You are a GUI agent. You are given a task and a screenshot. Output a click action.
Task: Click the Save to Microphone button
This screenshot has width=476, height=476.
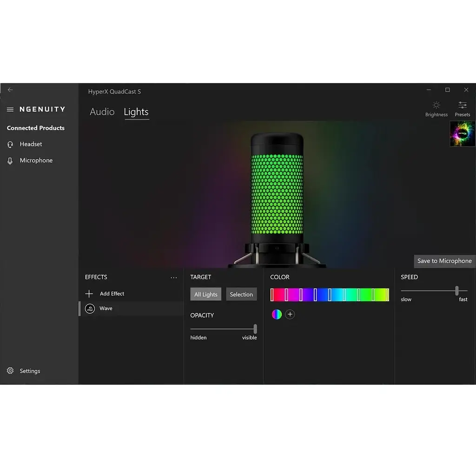[444, 261]
